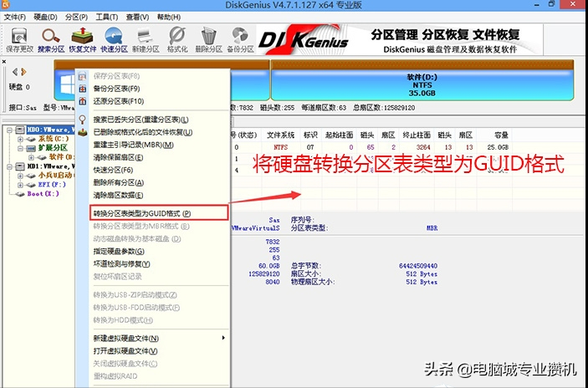Click the NTFS cell in first partition row
Viewport: 588px width, 388px height.
click(280, 147)
